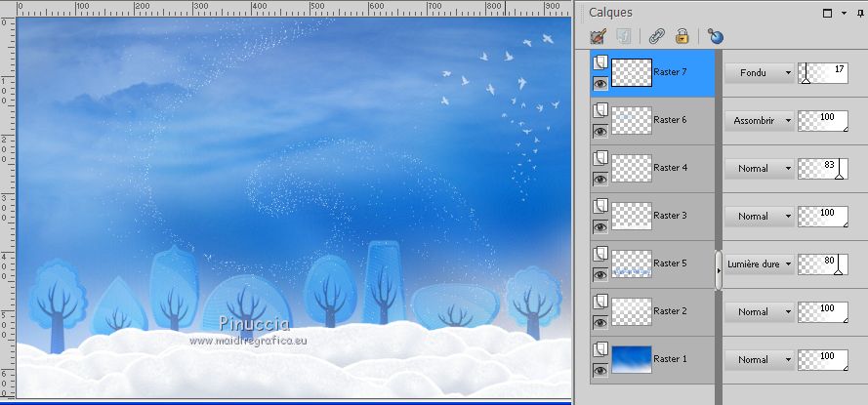
Task: Click Raster 2 opacity slider at 100
Action: click(823, 312)
